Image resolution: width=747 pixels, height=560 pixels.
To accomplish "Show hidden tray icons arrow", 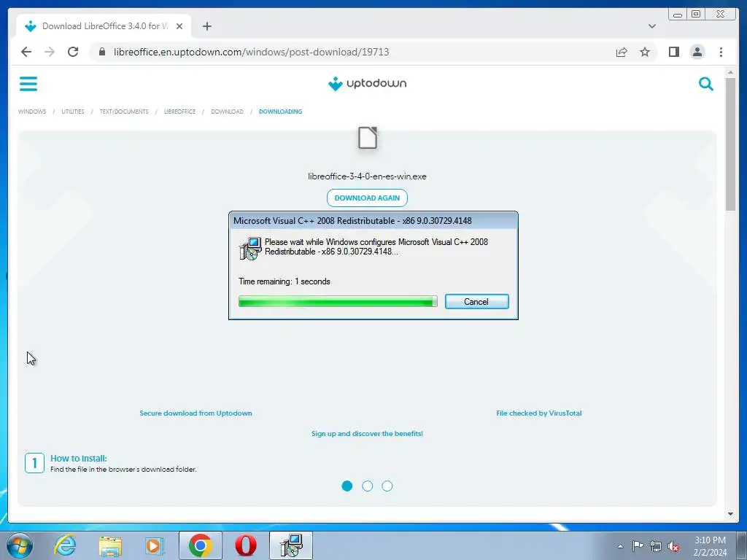I will coord(620,546).
